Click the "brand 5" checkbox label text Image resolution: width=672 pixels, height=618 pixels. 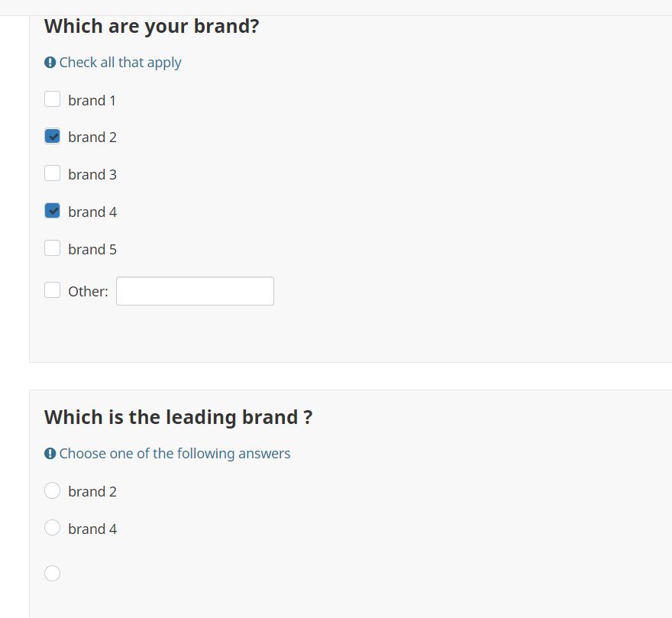point(92,249)
